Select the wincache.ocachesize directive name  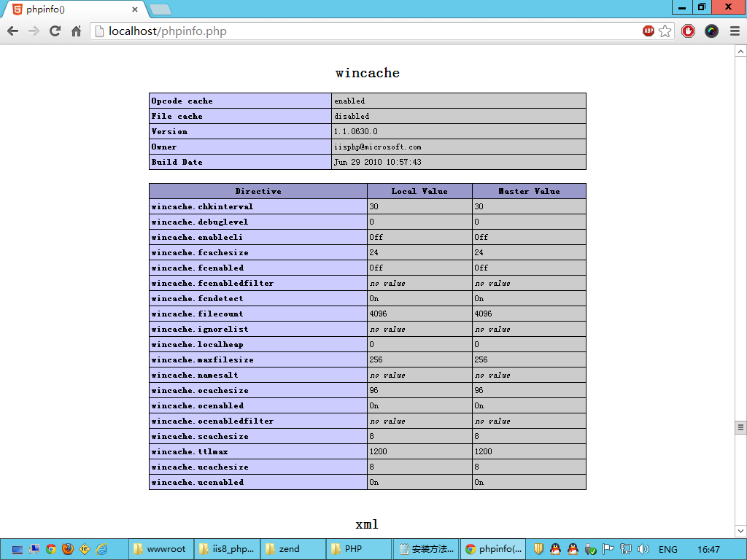200,391
